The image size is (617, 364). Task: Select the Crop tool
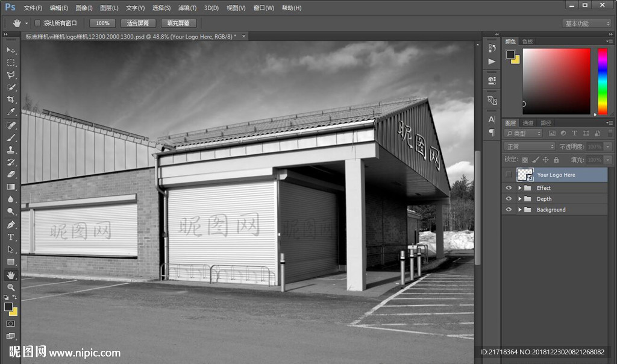coord(11,99)
